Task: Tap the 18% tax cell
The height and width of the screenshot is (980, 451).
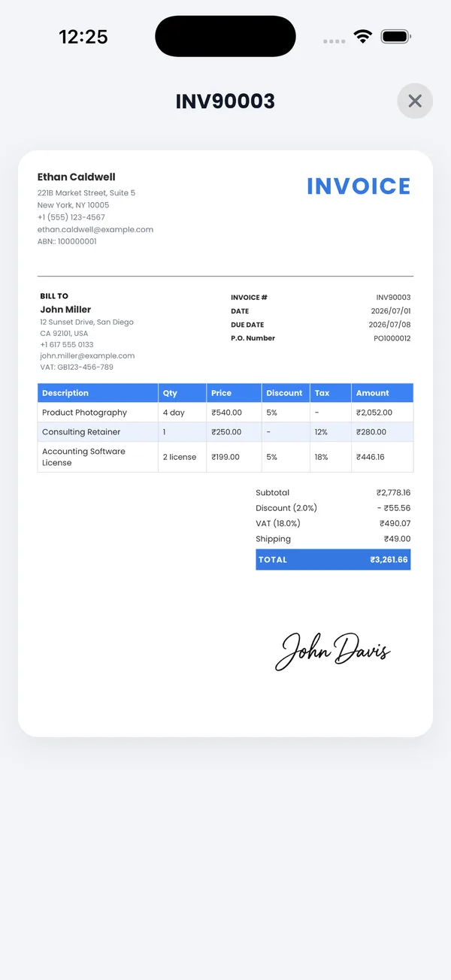Action: pyautogui.click(x=322, y=457)
